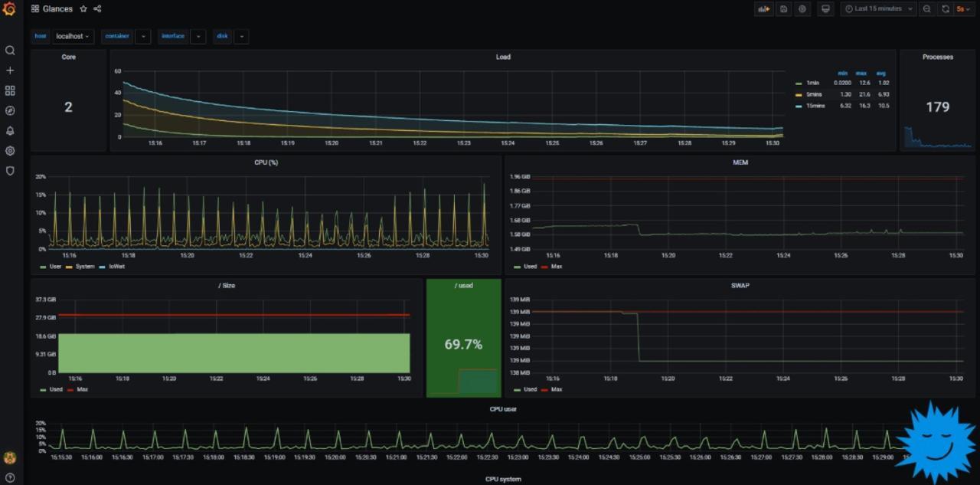The image size is (980, 485).
Task: Expand the 5s refresh interval dropdown
Action: [x=963, y=9]
